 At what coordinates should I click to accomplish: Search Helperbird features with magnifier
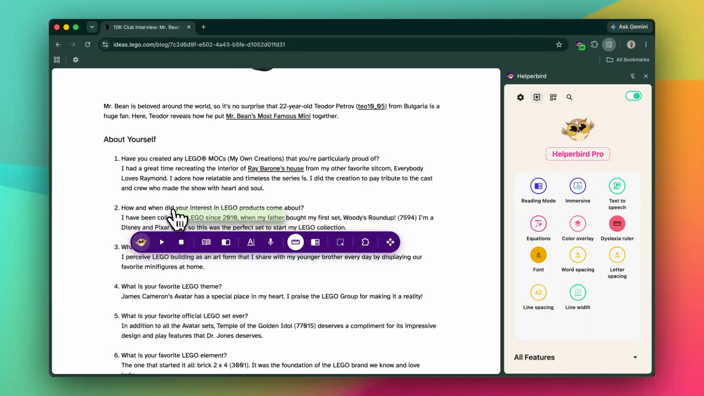569,97
